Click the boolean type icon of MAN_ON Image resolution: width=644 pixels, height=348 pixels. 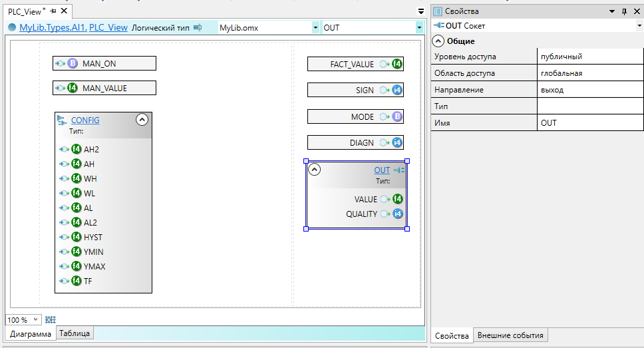pyautogui.click(x=73, y=64)
